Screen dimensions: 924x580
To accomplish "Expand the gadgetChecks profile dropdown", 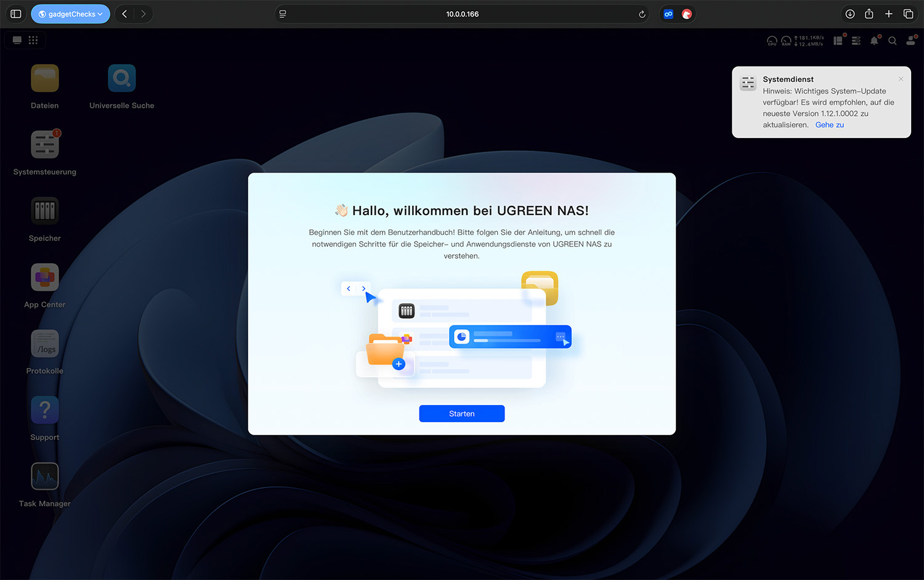I will click(71, 14).
